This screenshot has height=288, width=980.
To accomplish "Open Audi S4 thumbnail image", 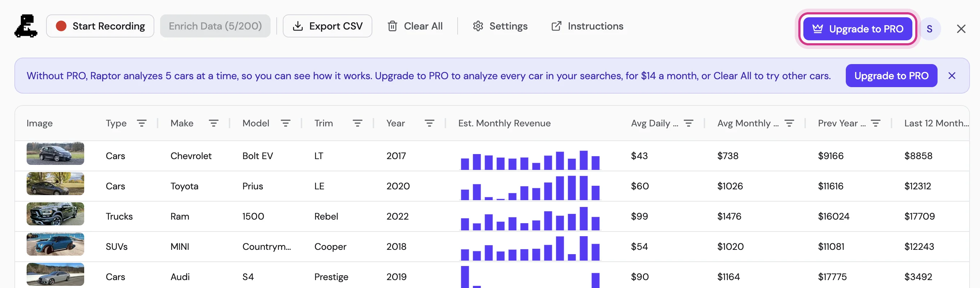I will click(55, 274).
